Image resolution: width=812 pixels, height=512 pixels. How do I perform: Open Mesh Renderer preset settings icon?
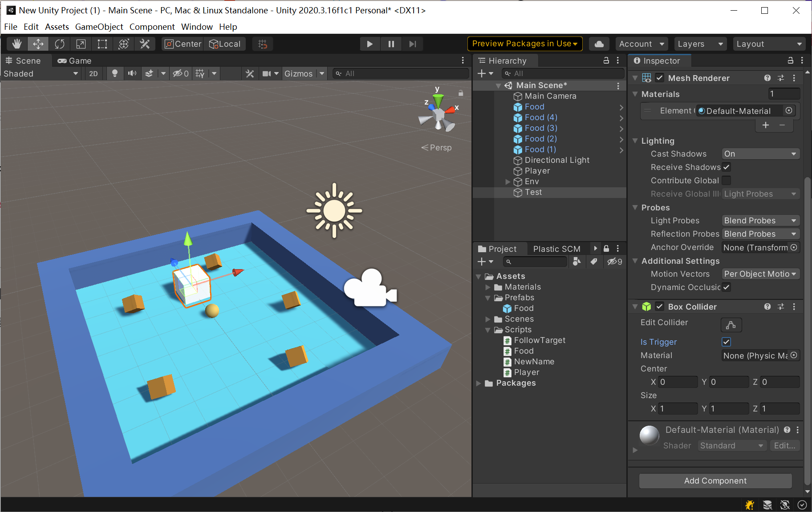pos(781,78)
